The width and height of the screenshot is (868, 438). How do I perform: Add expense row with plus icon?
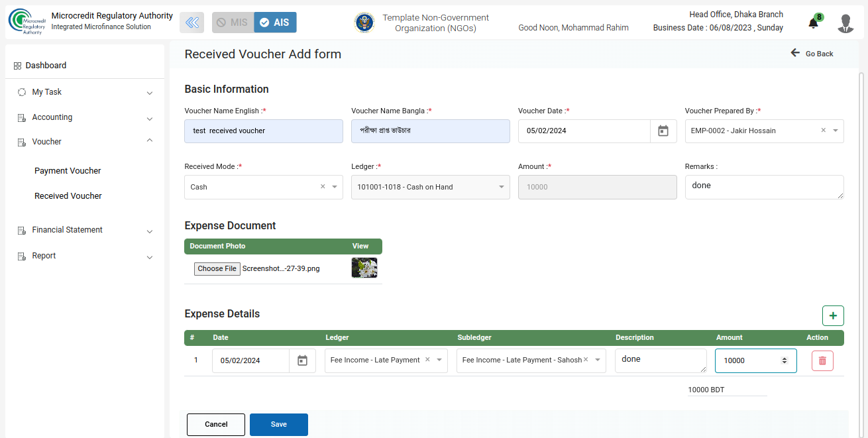pyautogui.click(x=833, y=315)
